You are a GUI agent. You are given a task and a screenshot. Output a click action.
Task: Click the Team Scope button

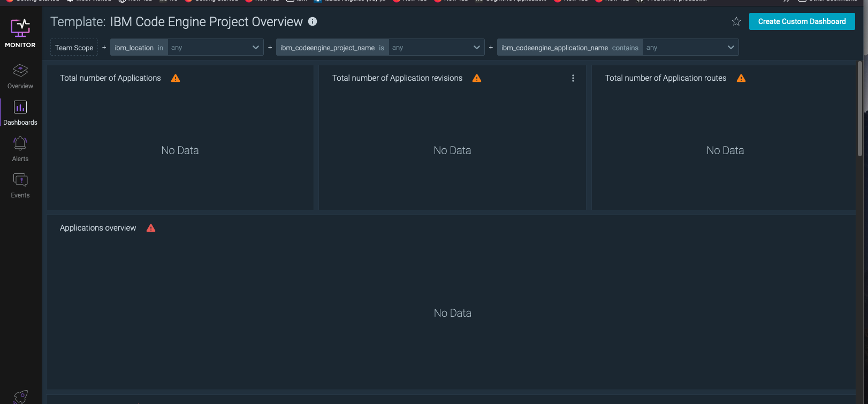tap(74, 48)
